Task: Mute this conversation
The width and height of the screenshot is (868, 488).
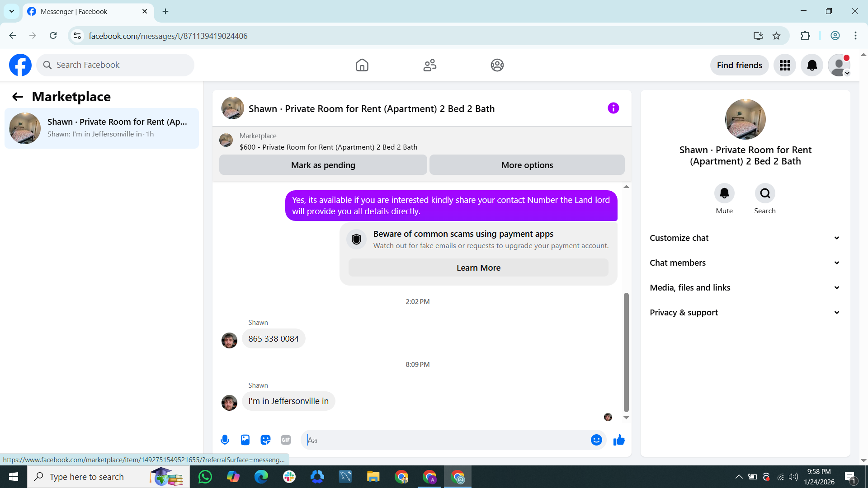Action: tap(724, 193)
